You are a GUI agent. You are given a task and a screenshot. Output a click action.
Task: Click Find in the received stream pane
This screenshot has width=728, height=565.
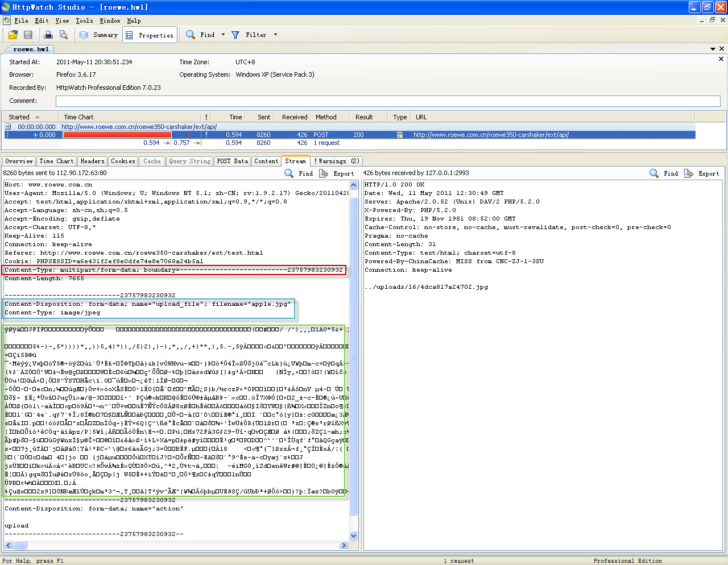664,173
